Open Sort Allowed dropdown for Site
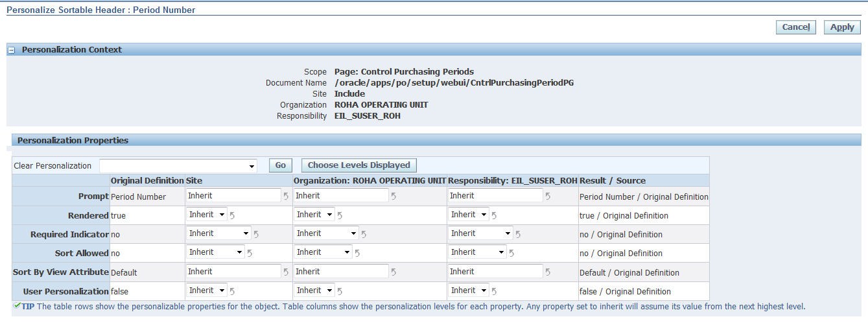The width and height of the screenshot is (868, 332). coord(215,252)
